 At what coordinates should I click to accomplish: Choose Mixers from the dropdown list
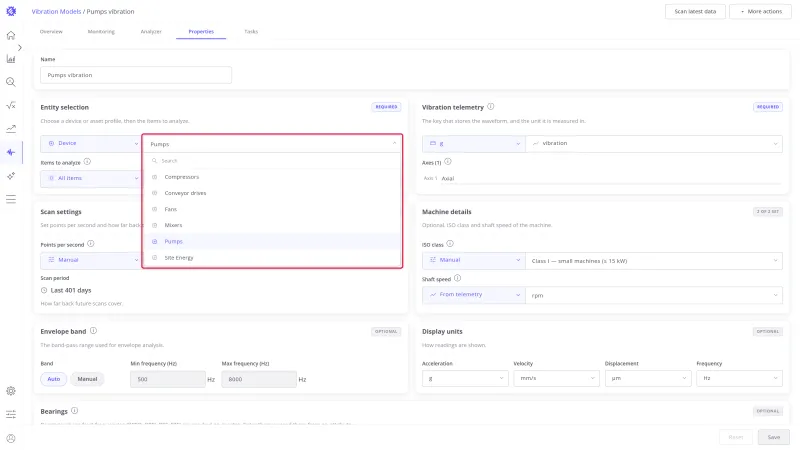(272, 225)
